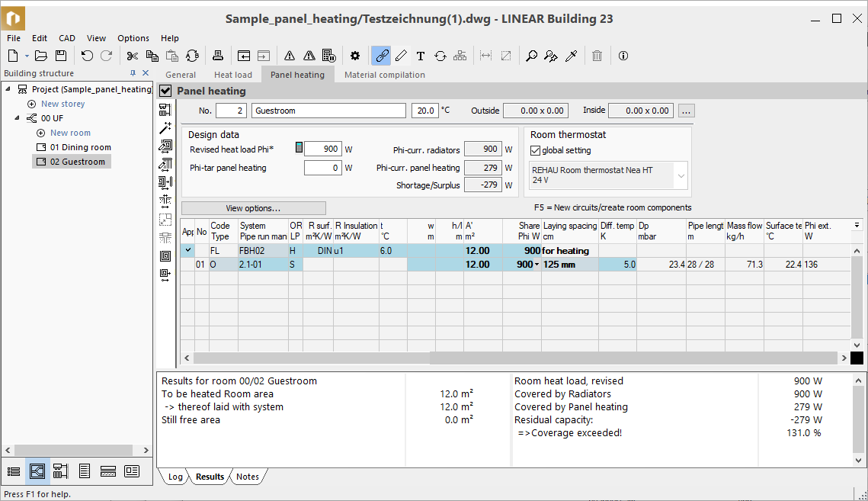The image size is (868, 501).
Task: Uncheck the global setting checkbox
Action: [535, 150]
